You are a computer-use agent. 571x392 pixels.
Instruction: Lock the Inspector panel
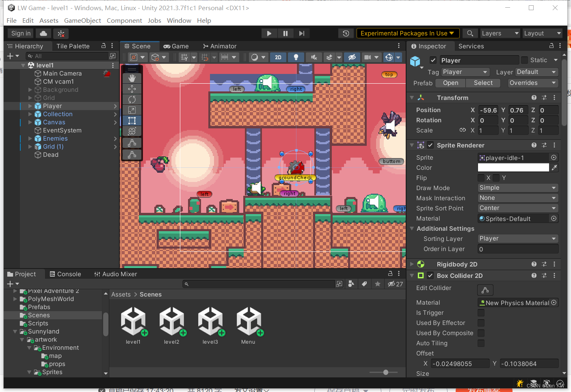[x=552, y=46]
